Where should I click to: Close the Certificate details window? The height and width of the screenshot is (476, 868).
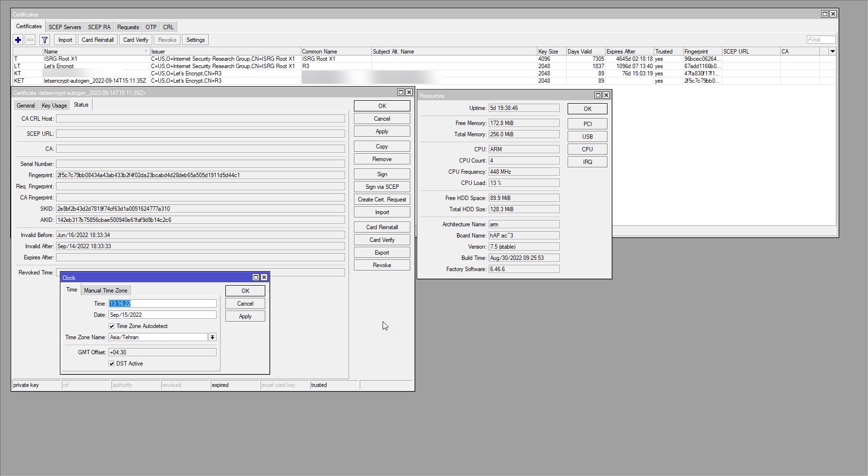tap(409, 92)
